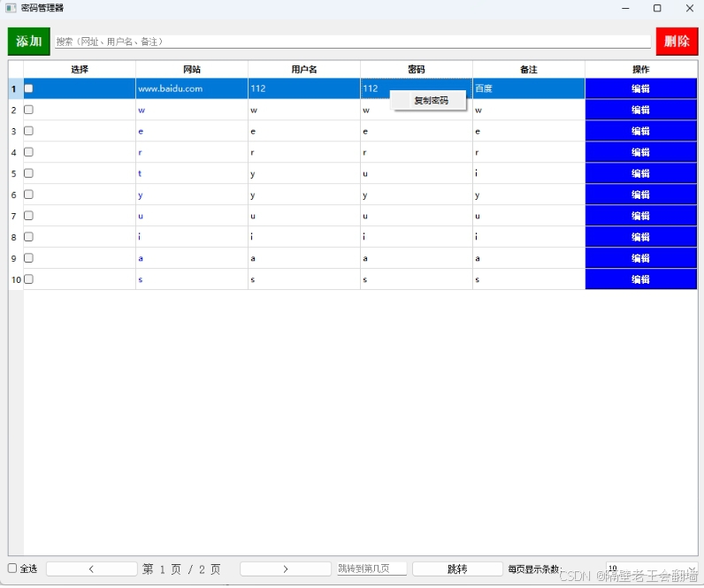Open the website link 's' in row 10

click(141, 279)
